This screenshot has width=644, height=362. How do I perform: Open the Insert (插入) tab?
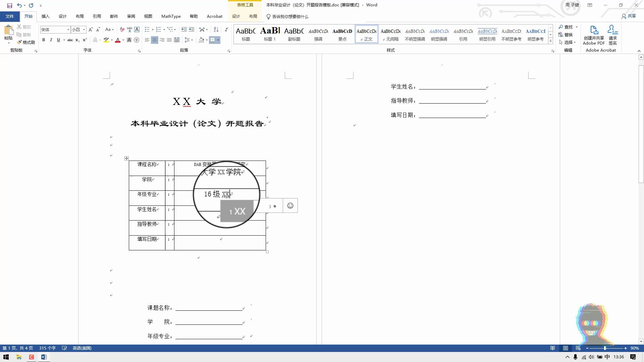click(x=45, y=16)
